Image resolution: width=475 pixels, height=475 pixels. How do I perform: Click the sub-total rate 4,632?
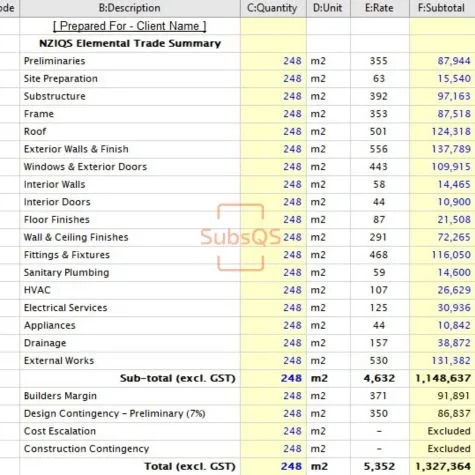coord(379,378)
